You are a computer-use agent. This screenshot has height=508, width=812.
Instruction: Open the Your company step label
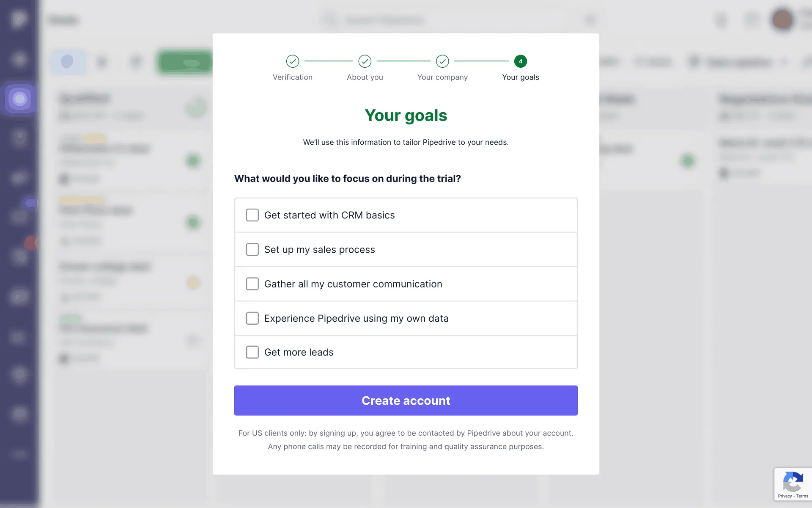point(442,77)
